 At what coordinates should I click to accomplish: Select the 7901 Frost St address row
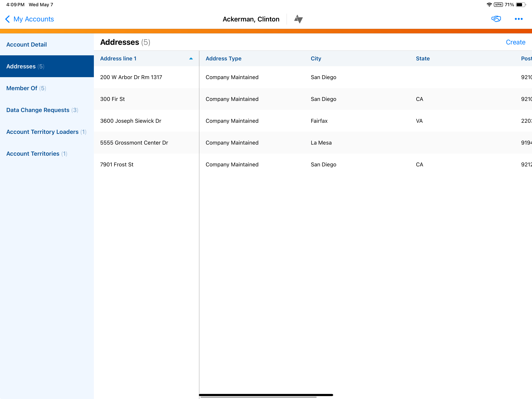tap(117, 165)
